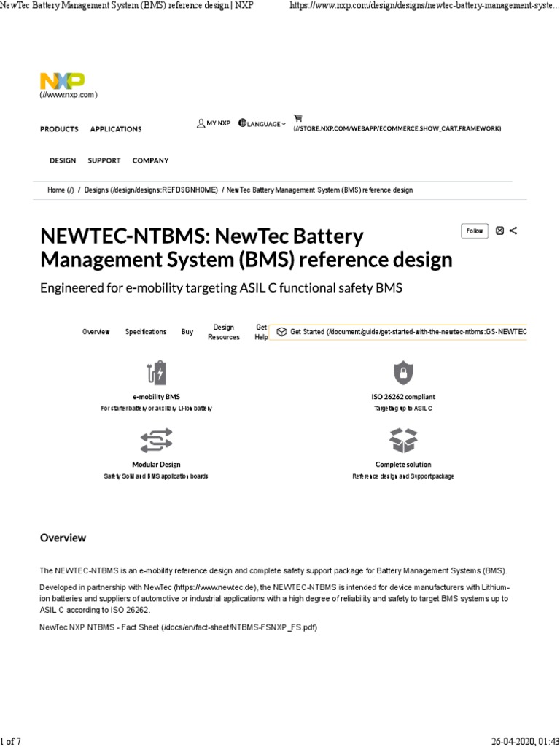
Task: Click the ISO 26262 shield lock icon
Action: (403, 373)
